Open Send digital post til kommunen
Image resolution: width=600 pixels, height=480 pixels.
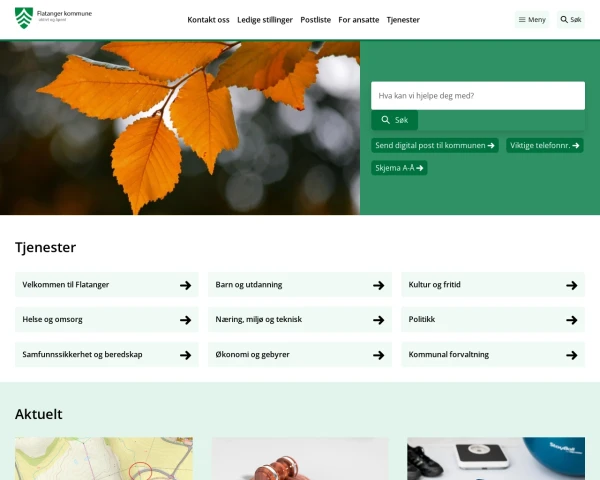coord(435,145)
